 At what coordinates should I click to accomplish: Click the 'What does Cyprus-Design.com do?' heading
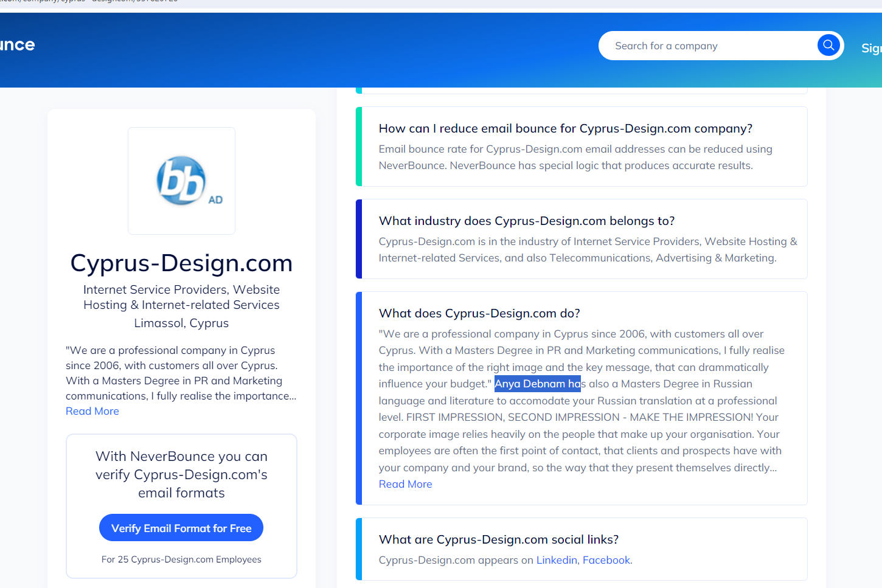point(479,313)
